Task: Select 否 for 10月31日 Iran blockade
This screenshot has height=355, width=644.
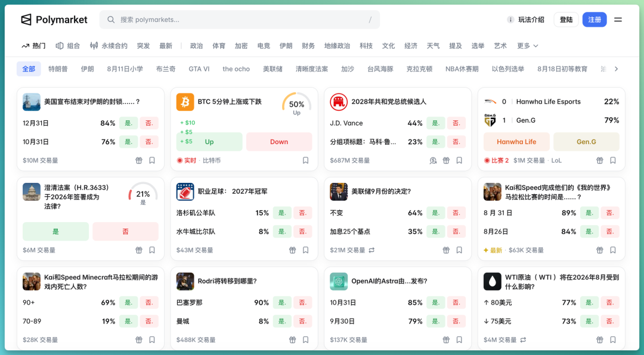Action: click(x=149, y=142)
